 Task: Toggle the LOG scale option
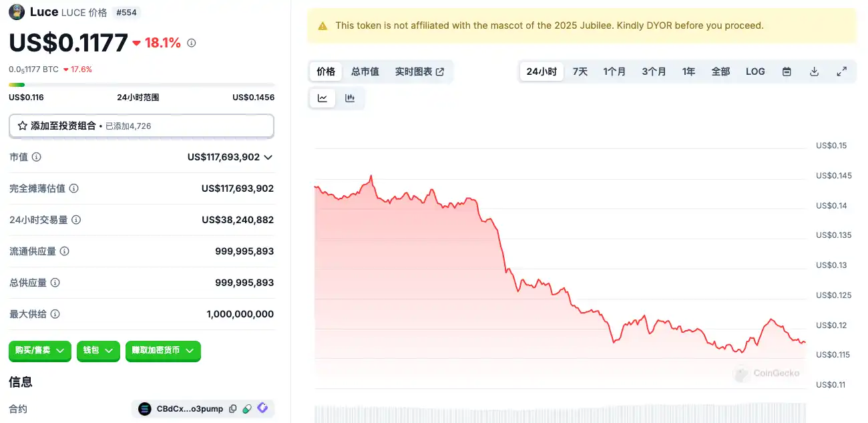point(755,72)
